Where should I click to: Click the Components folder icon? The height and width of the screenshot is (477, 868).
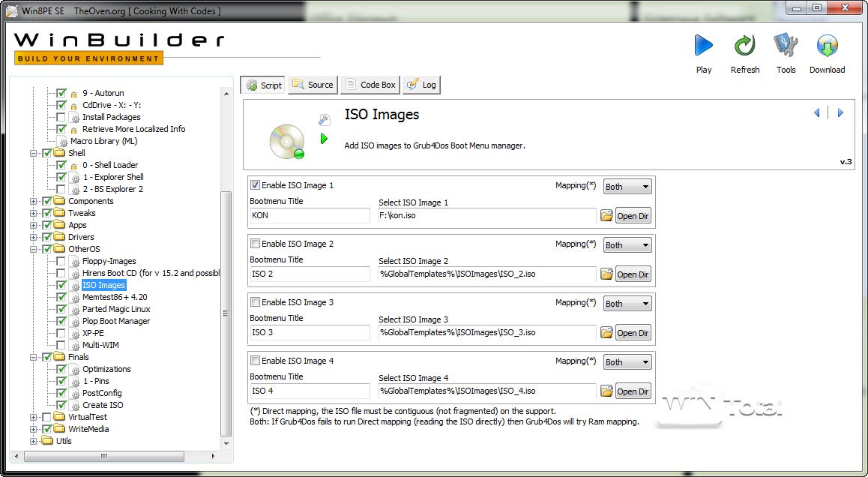(x=60, y=201)
